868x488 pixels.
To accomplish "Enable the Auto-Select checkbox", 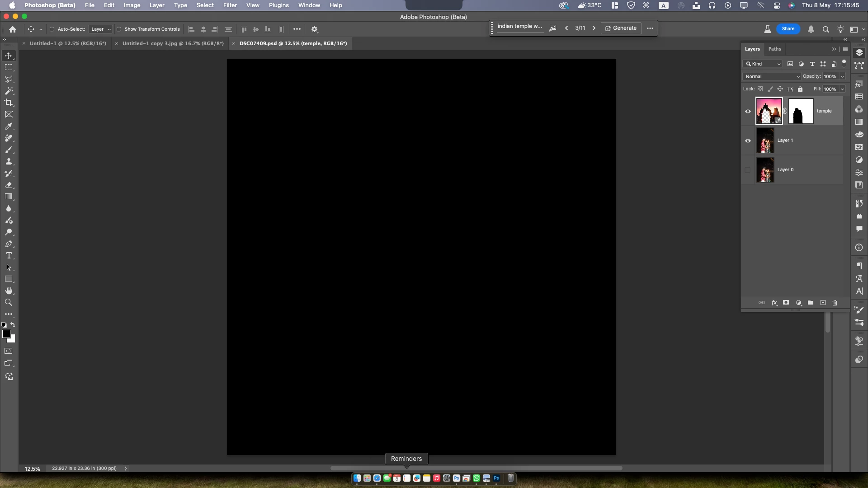I will pos(52,29).
